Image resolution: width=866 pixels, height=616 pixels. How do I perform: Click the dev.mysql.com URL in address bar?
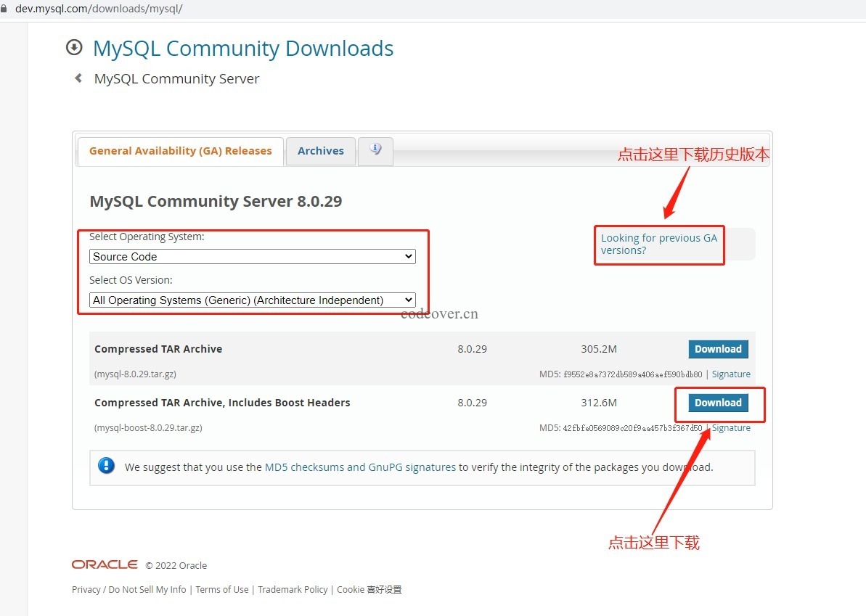pos(99,9)
